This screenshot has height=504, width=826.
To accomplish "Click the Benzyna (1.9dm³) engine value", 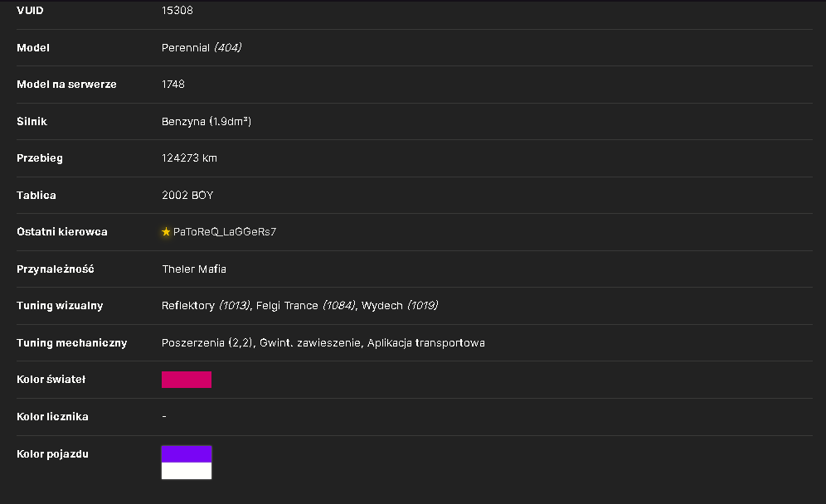I will click(x=206, y=121).
